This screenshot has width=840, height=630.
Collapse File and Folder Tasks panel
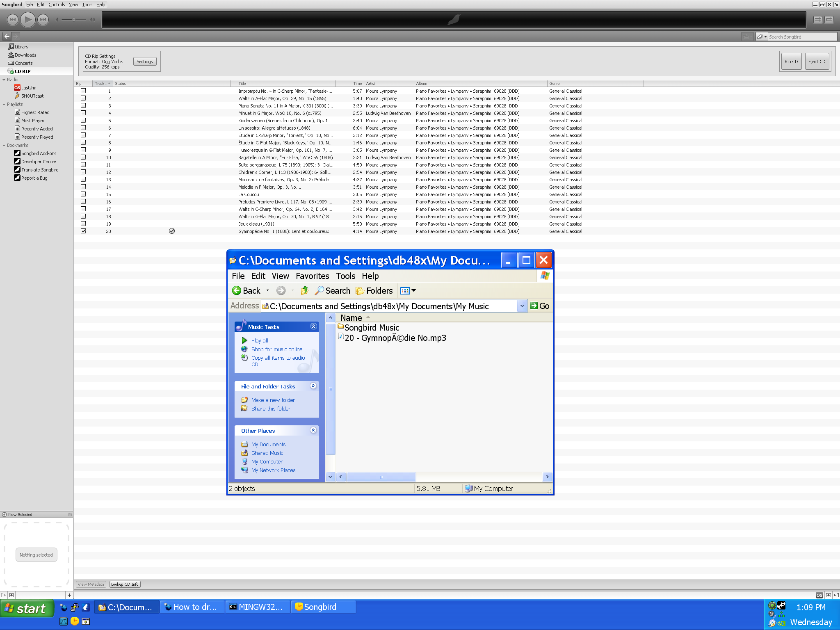(x=313, y=386)
